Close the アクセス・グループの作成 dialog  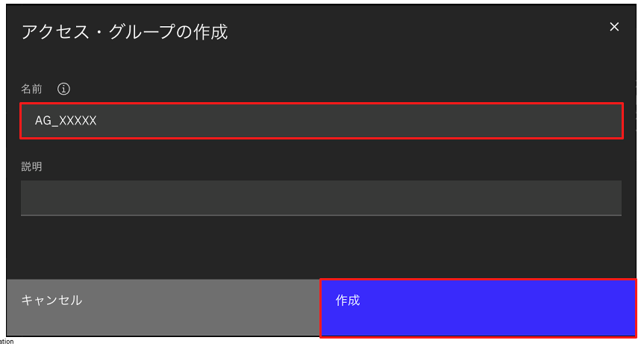[614, 27]
